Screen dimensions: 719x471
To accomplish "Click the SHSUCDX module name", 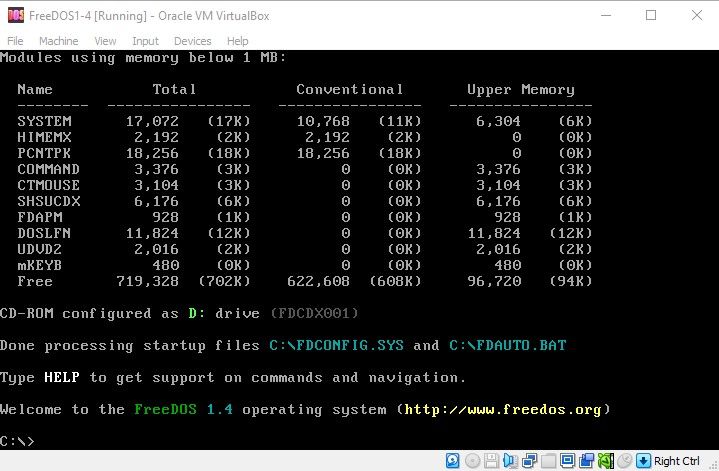I will pos(49,201).
